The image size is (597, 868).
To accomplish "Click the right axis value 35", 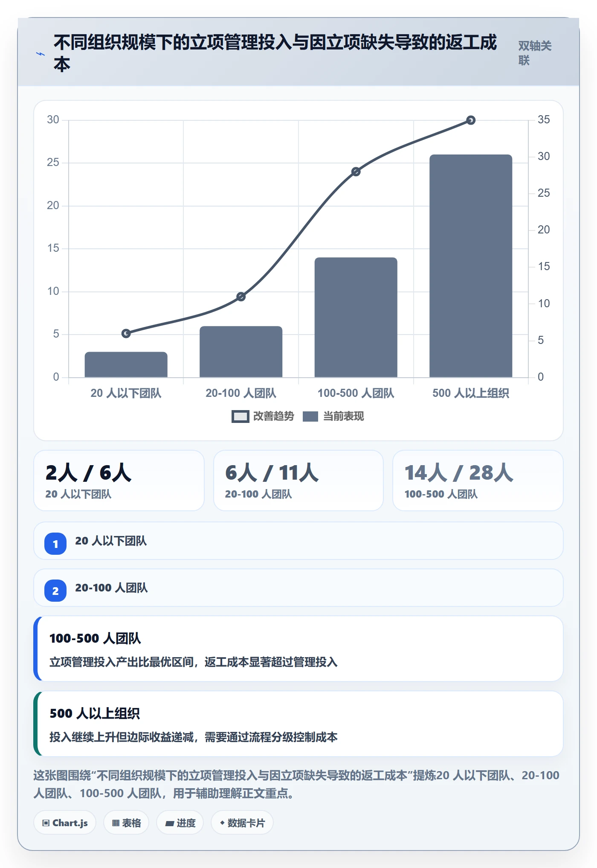I will [x=544, y=119].
